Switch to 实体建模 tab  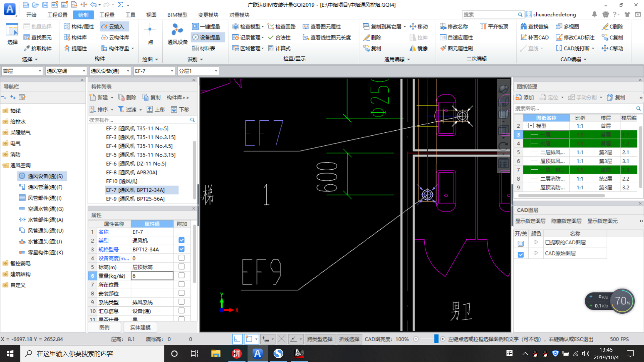click(140, 327)
